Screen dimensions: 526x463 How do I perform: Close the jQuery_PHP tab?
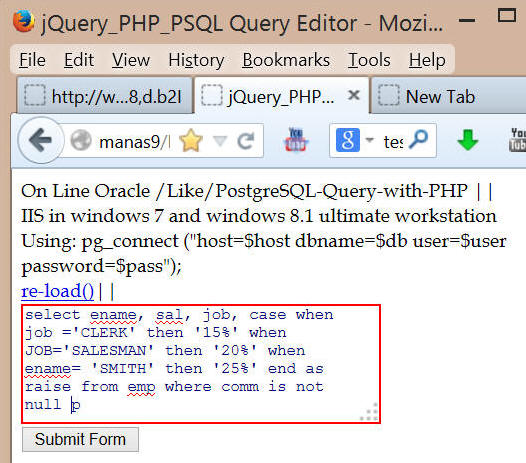[354, 96]
